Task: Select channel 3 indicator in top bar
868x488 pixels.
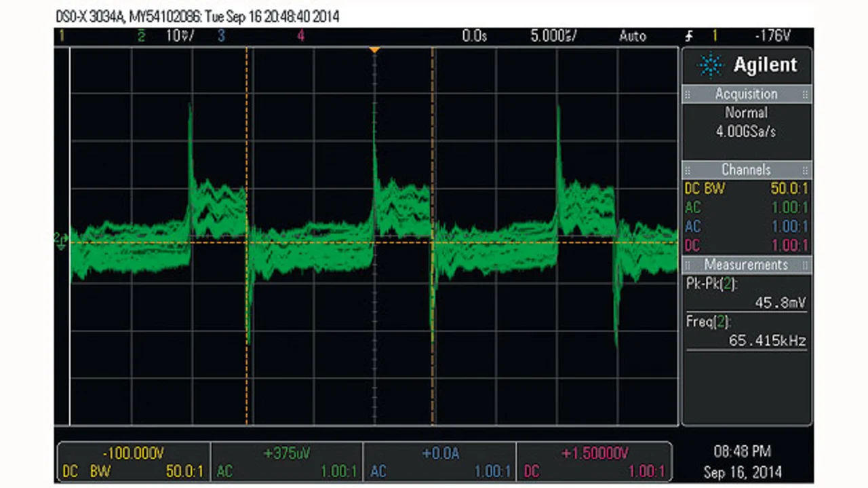Action: point(221,36)
